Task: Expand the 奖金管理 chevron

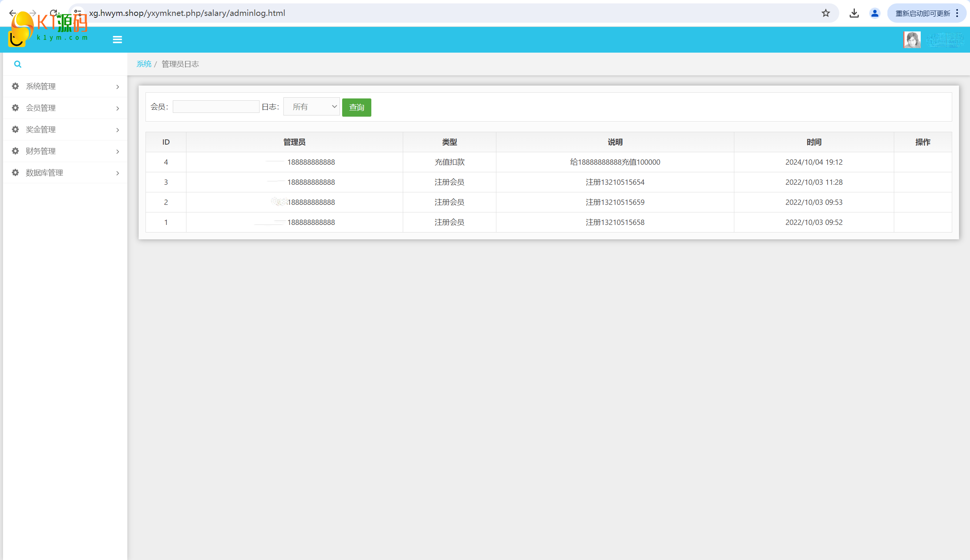Action: tap(118, 129)
